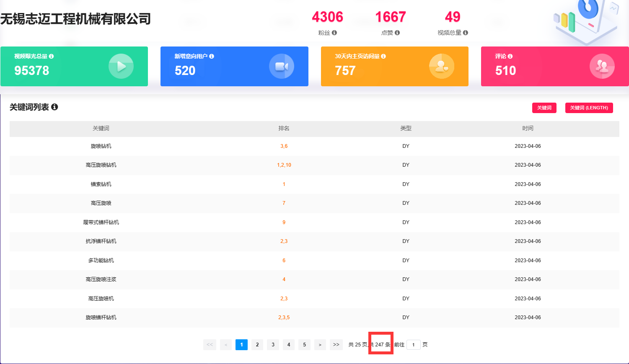
Task: Select page 5 in pagination
Action: [304, 345]
